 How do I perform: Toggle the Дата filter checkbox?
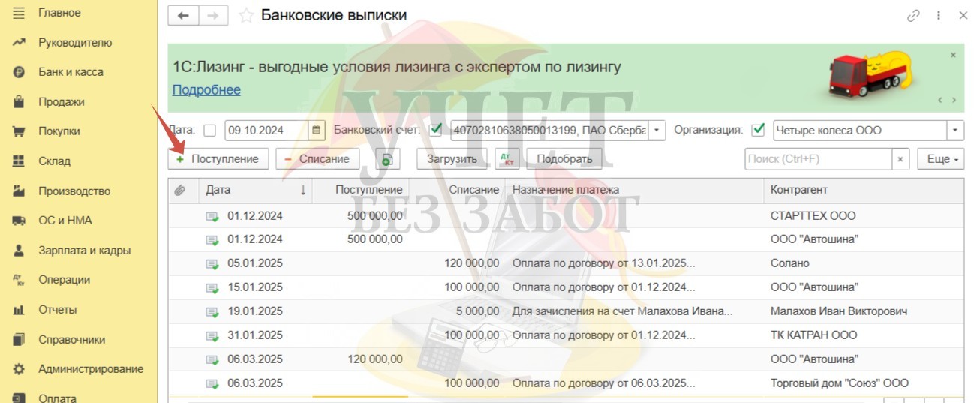[x=209, y=130]
